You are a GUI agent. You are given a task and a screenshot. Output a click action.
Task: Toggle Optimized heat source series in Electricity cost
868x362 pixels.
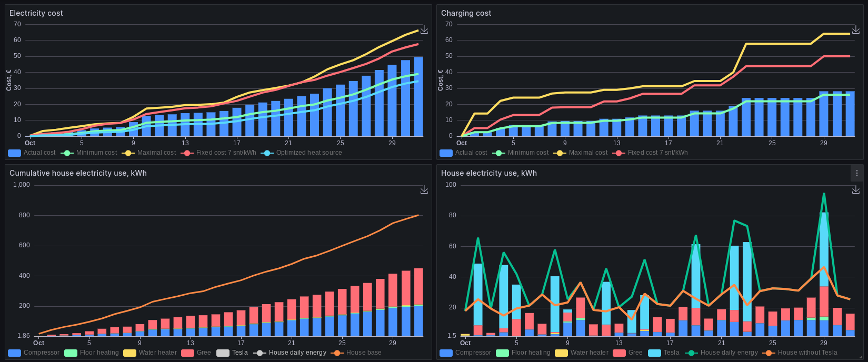point(308,153)
